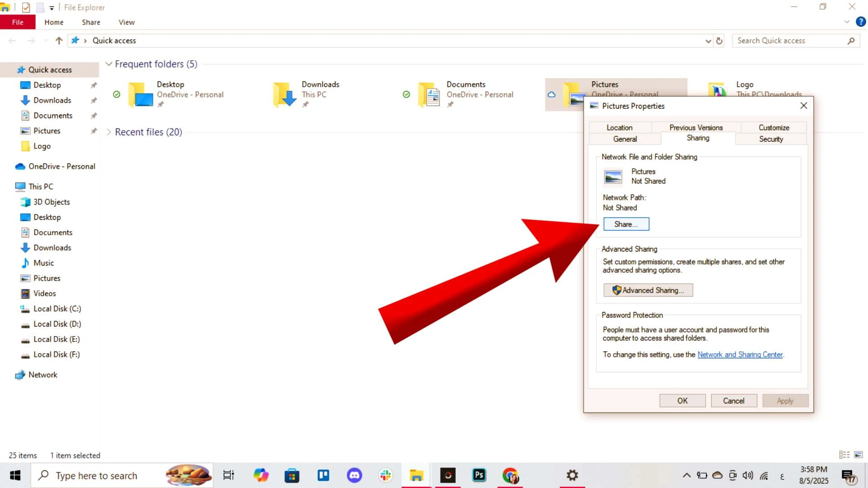The height and width of the screenshot is (488, 868).
Task: Show hidden system tray icons
Action: pyautogui.click(x=686, y=475)
